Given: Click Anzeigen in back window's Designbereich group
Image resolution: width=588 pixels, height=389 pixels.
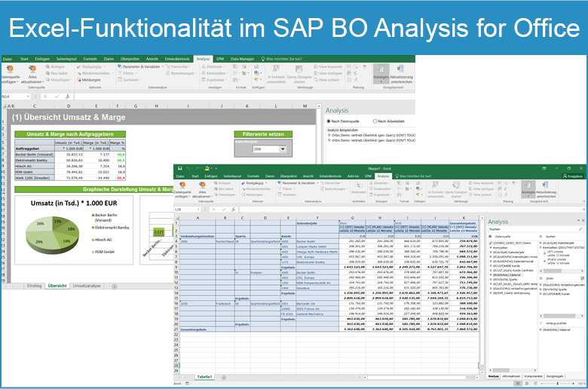Looking at the screenshot, I should pyautogui.click(x=381, y=74).
